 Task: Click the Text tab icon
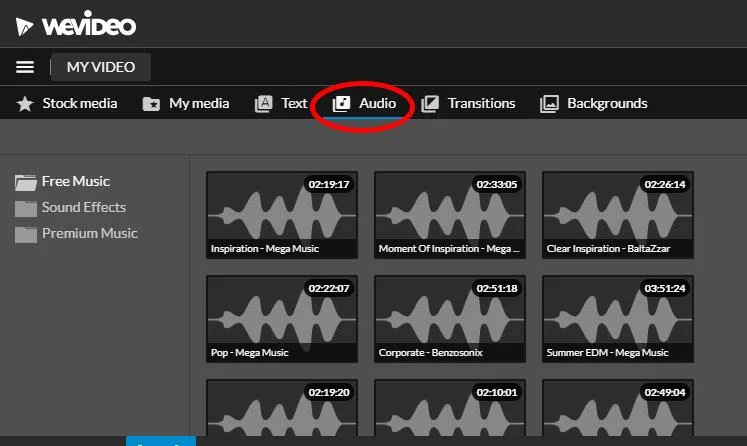pos(263,103)
